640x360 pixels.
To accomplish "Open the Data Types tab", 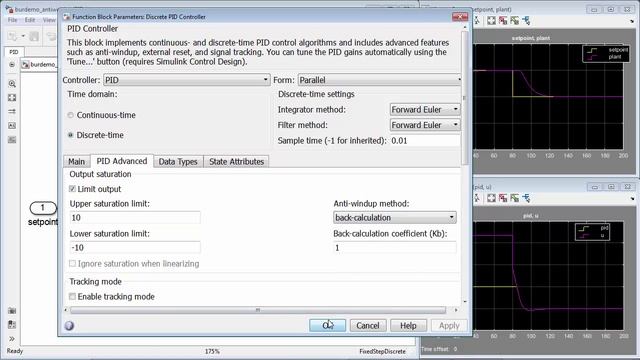I will [x=178, y=162].
